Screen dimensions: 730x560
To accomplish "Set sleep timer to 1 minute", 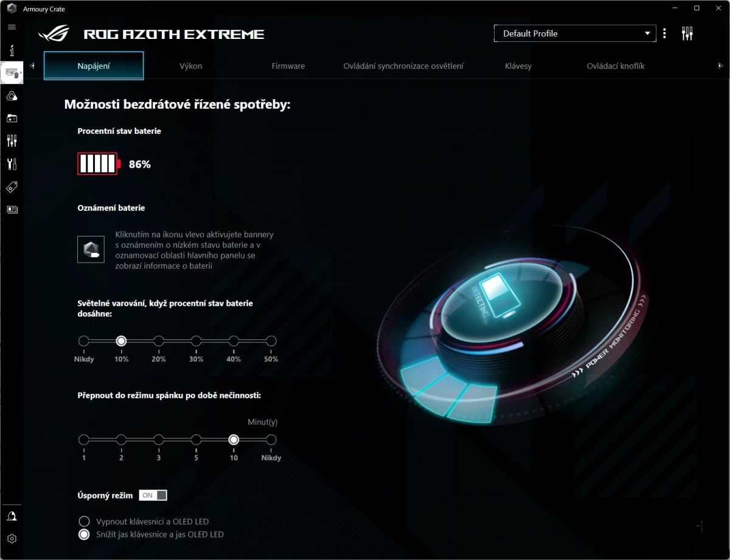I will pos(84,440).
